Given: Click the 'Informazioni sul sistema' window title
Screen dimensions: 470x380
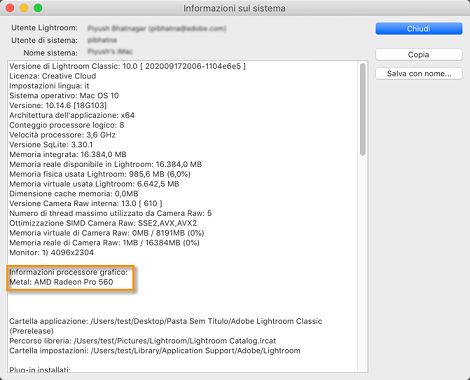Looking at the screenshot, I should (x=234, y=8).
